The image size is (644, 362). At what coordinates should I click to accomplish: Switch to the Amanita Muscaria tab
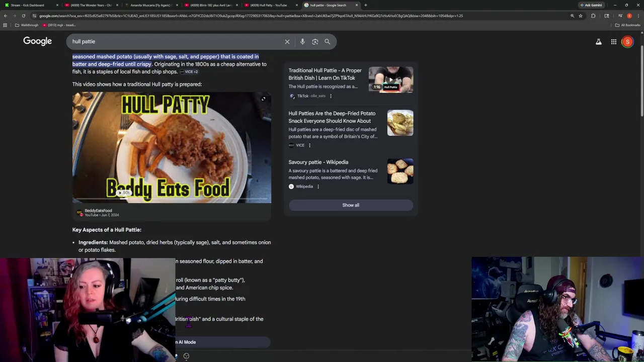[x=151, y=5]
